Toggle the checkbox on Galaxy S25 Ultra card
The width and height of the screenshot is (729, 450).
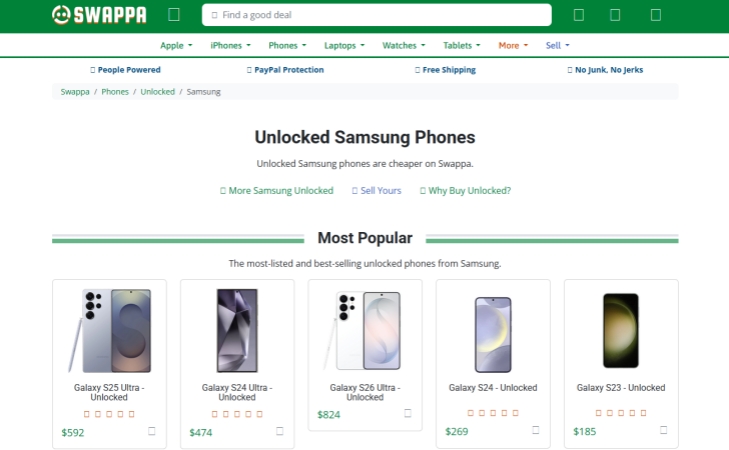152,431
